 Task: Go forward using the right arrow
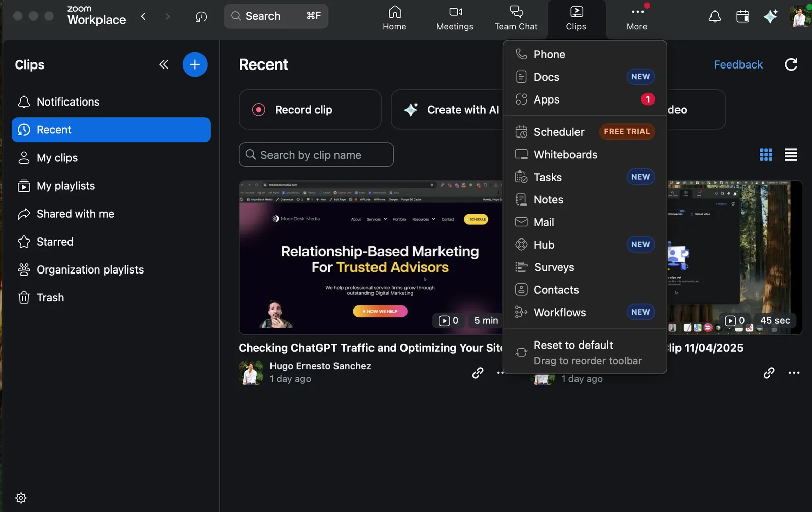point(167,16)
